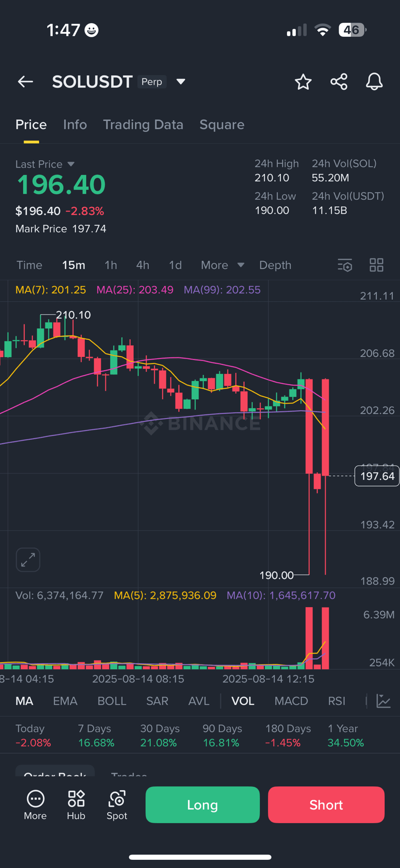This screenshot has width=400, height=868.
Task: Tap the 24h High 210.10 value
Action: 272,178
